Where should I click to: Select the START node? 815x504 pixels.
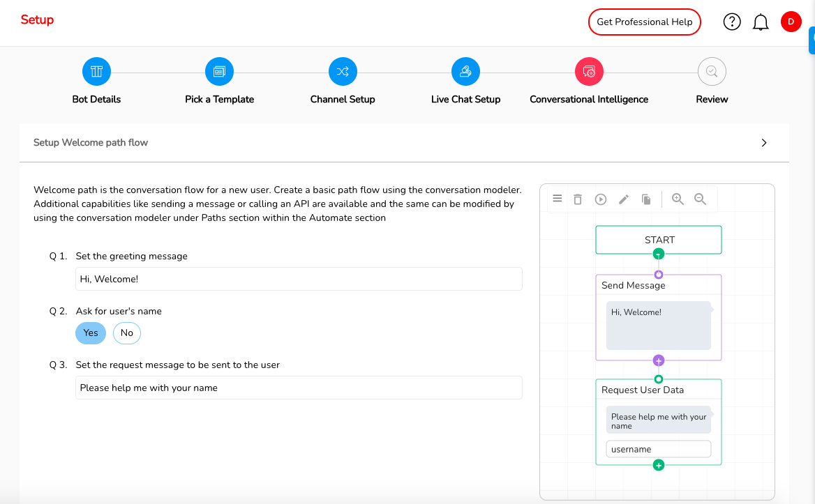click(x=659, y=240)
